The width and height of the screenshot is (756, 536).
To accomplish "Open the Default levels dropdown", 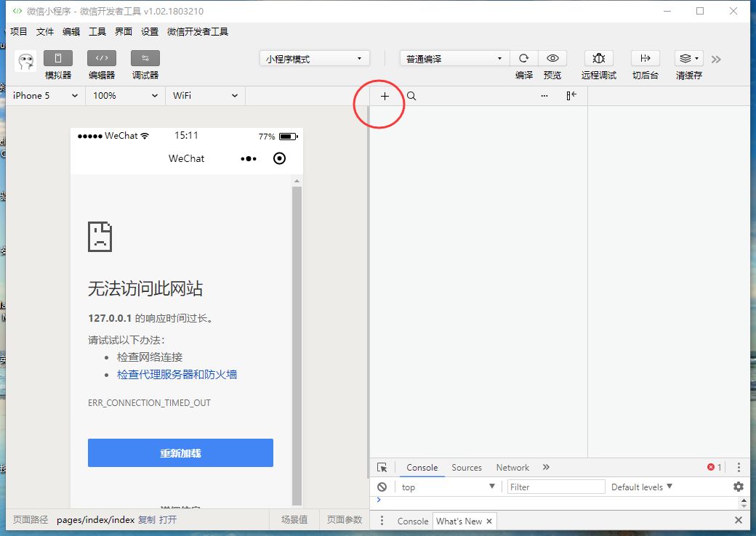I will 642,487.
